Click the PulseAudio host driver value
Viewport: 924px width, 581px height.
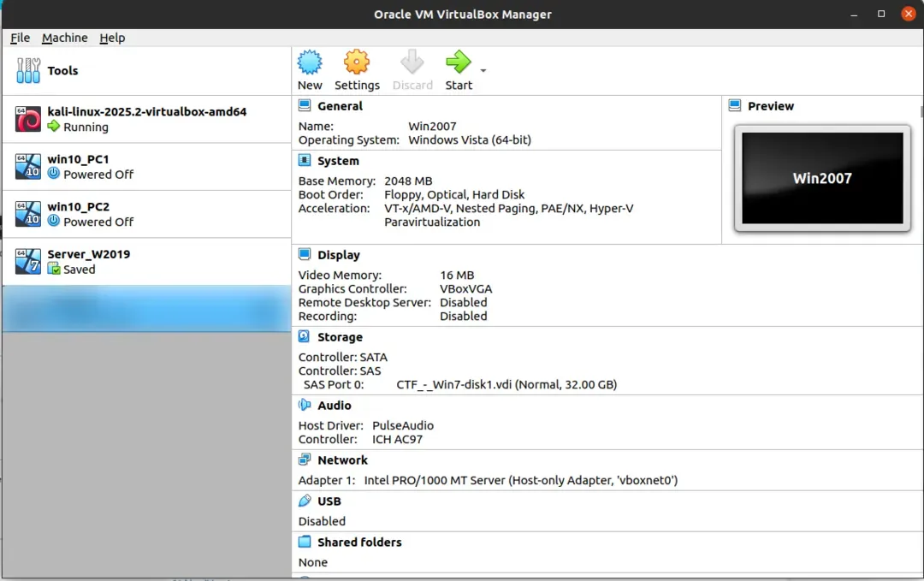coord(402,425)
